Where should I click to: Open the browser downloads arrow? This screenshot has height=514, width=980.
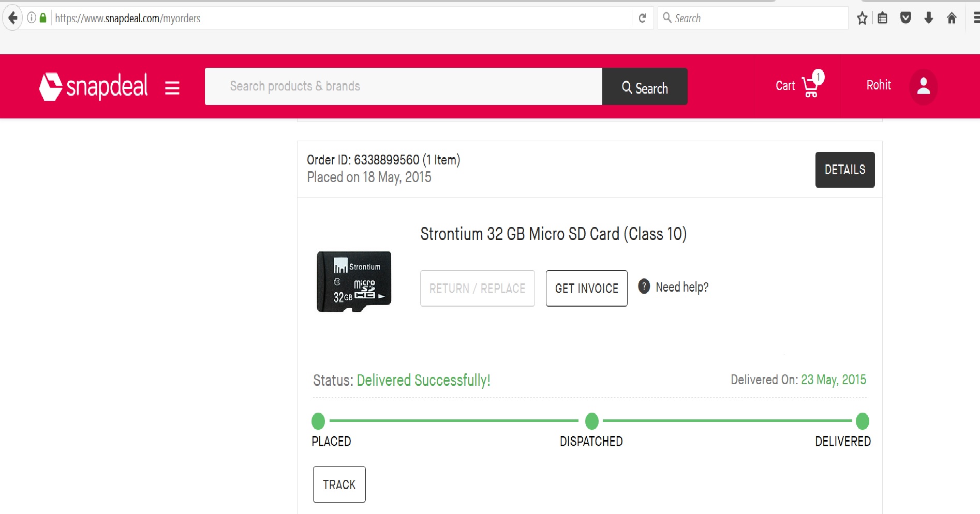click(929, 18)
